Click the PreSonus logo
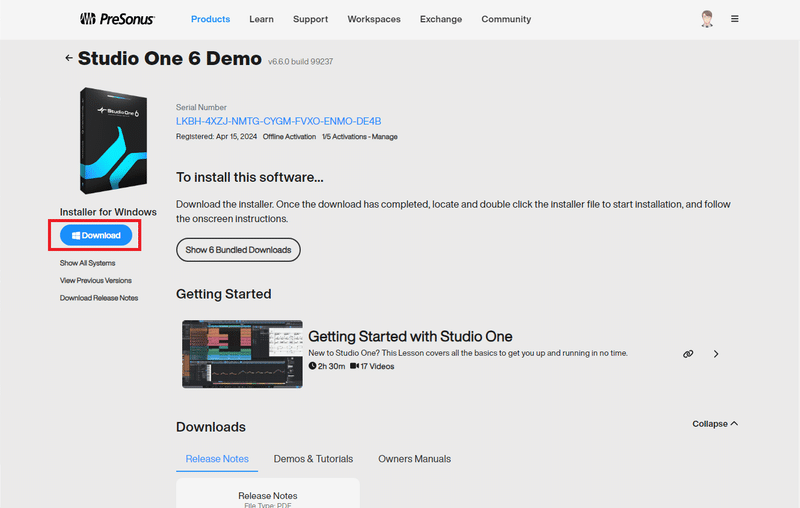 pyautogui.click(x=117, y=19)
